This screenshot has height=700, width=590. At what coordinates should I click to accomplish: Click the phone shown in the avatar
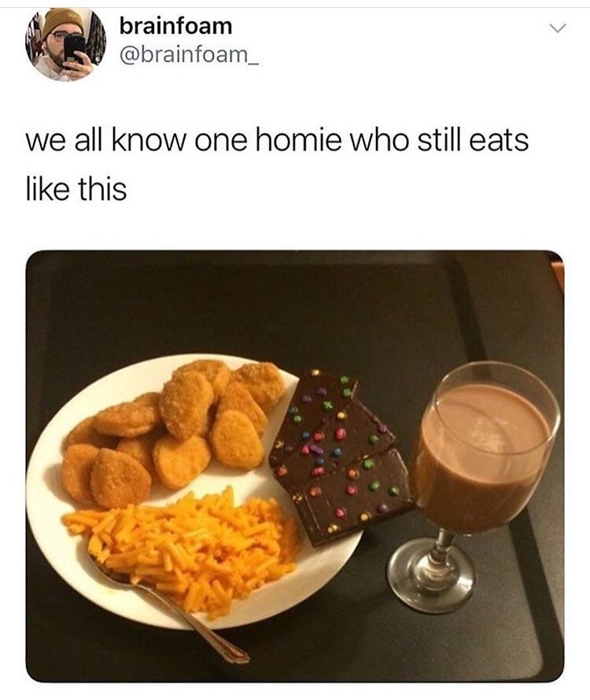[75, 49]
